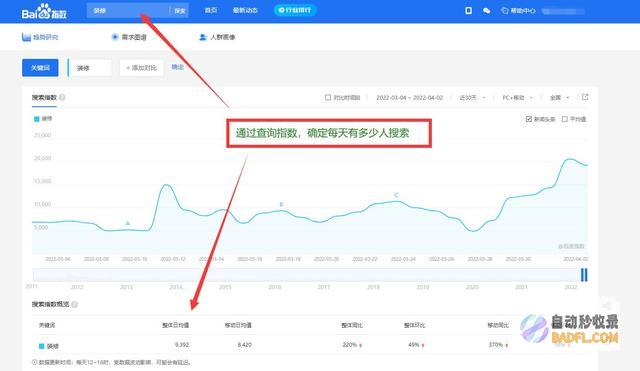Open the 近30天 period dropdown
The image size is (640, 371).
[472, 98]
